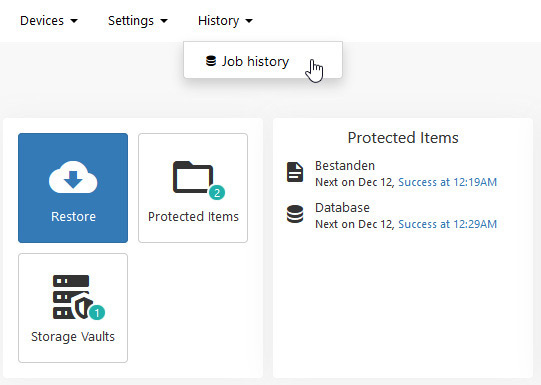
Task: Open the Settings menu
Action: tap(138, 21)
